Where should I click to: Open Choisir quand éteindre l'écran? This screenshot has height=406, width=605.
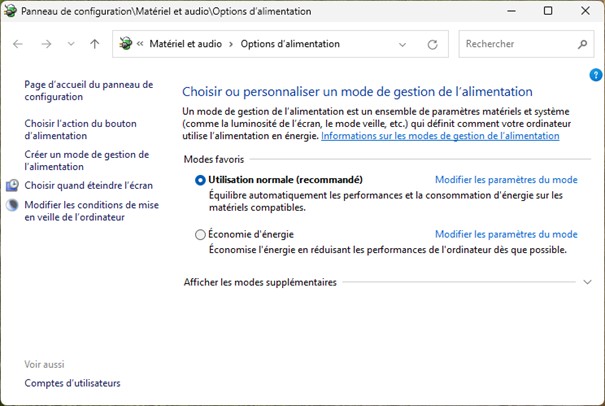coord(88,185)
